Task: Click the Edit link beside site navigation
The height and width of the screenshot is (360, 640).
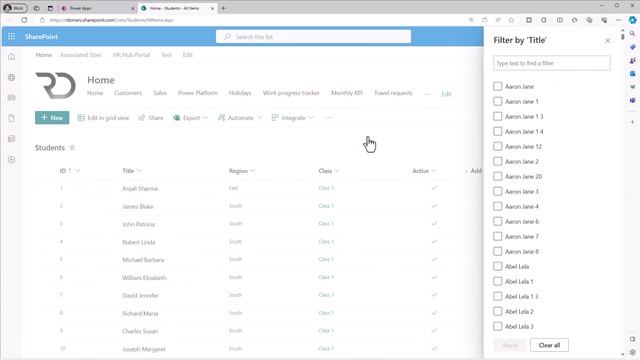Action: click(x=446, y=94)
